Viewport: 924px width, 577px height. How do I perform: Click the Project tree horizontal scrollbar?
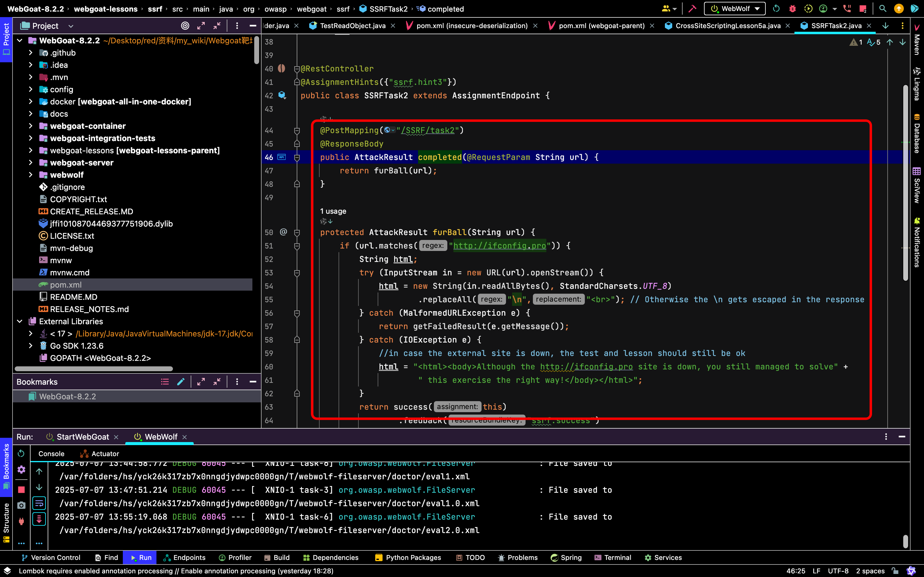[94, 369]
